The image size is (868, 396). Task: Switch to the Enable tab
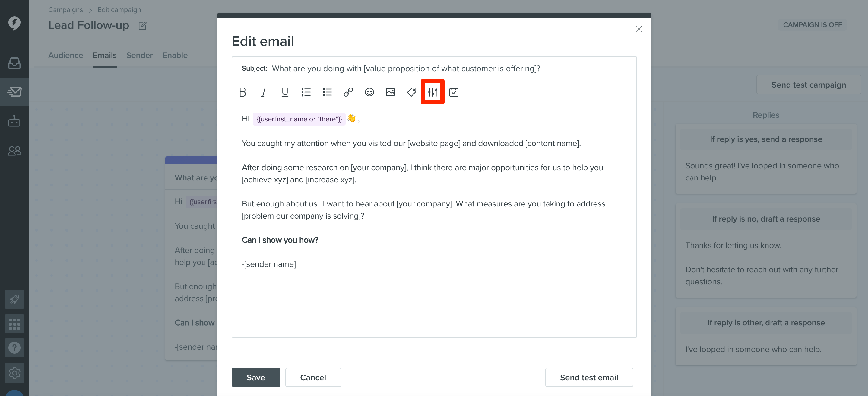[175, 55]
